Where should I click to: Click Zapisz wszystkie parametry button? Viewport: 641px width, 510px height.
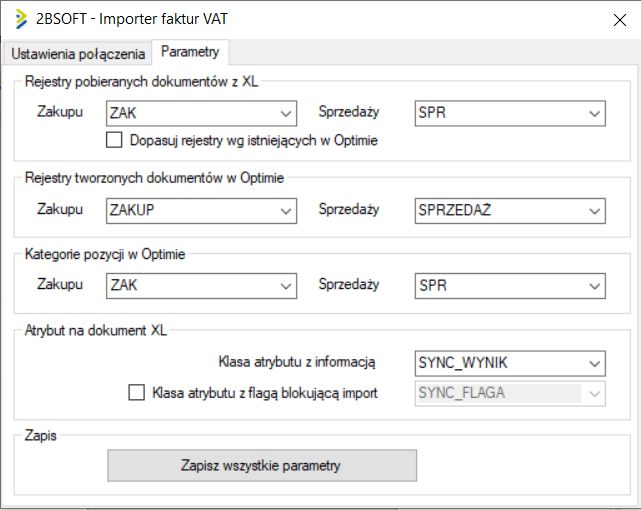[262, 465]
